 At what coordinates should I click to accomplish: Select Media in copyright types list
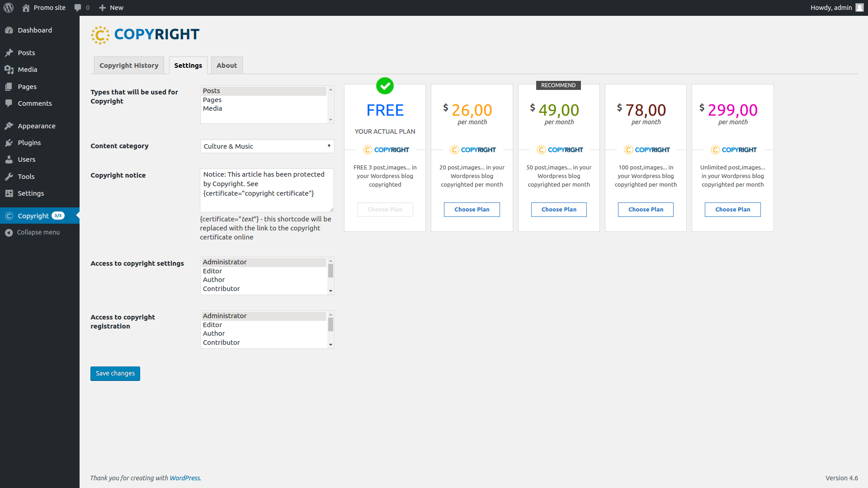click(x=264, y=108)
